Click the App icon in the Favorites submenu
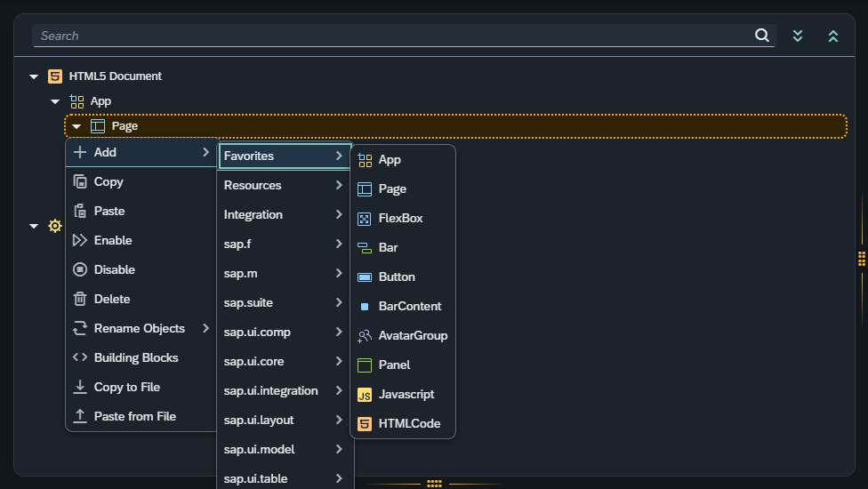Screen dimensions: 868x489 (x=365, y=160)
